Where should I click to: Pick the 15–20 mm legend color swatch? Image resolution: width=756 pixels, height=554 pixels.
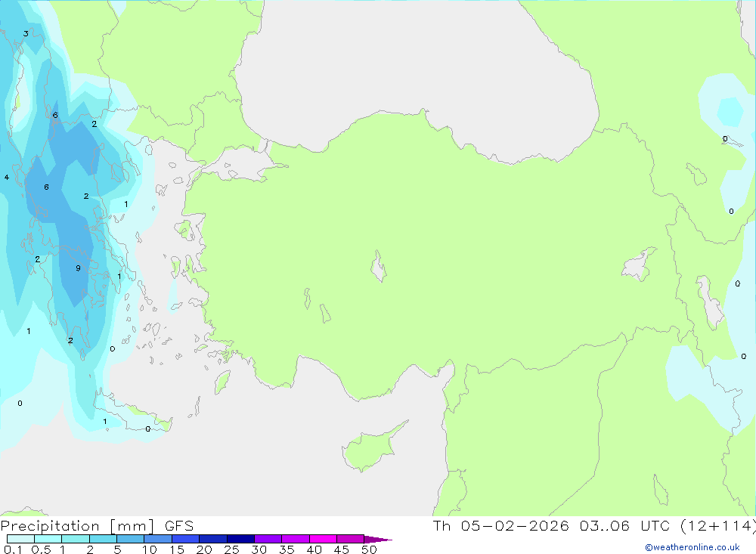(x=186, y=539)
